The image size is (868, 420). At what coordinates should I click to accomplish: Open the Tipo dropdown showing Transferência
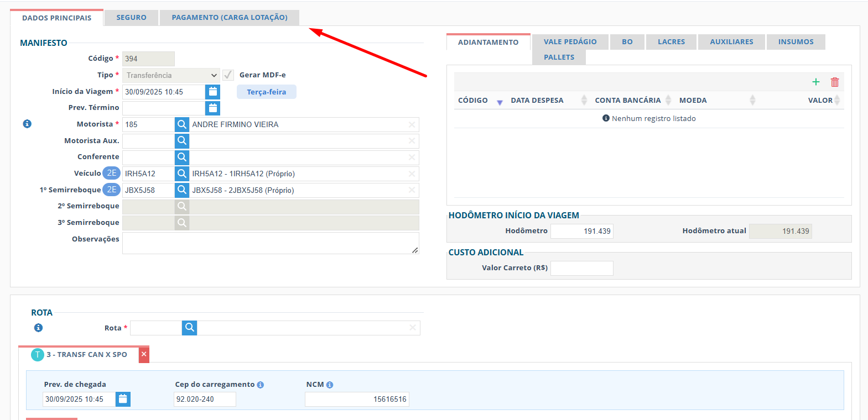pyautogui.click(x=171, y=75)
